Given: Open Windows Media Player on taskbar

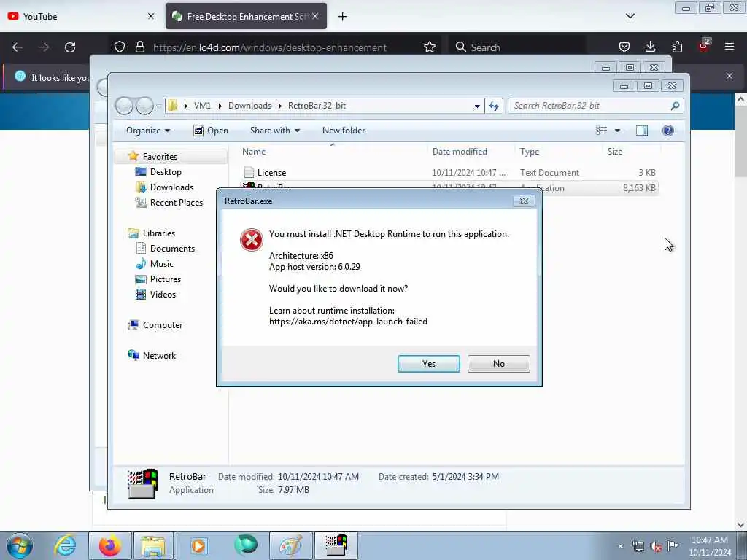Looking at the screenshot, I should tap(198, 545).
